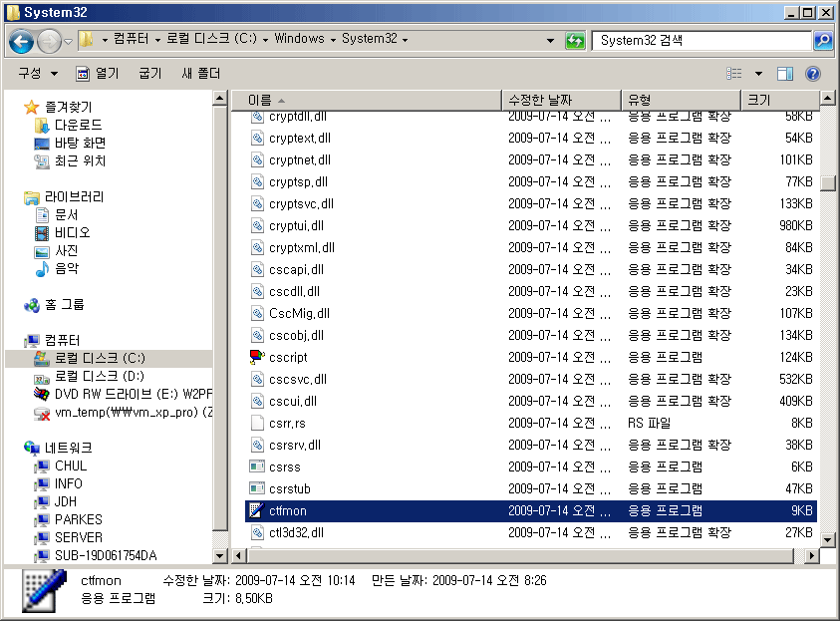Select the INFO network computer
840x621 pixels.
coord(69,483)
